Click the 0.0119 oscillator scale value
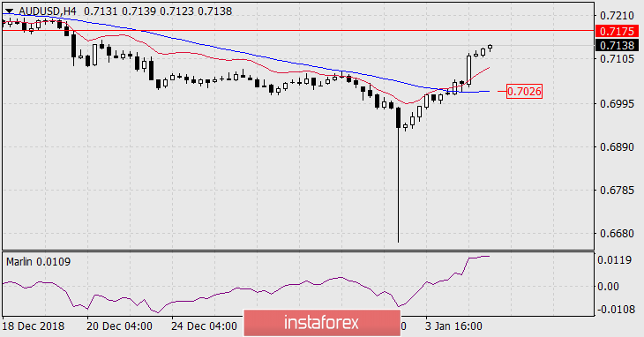 point(614,260)
